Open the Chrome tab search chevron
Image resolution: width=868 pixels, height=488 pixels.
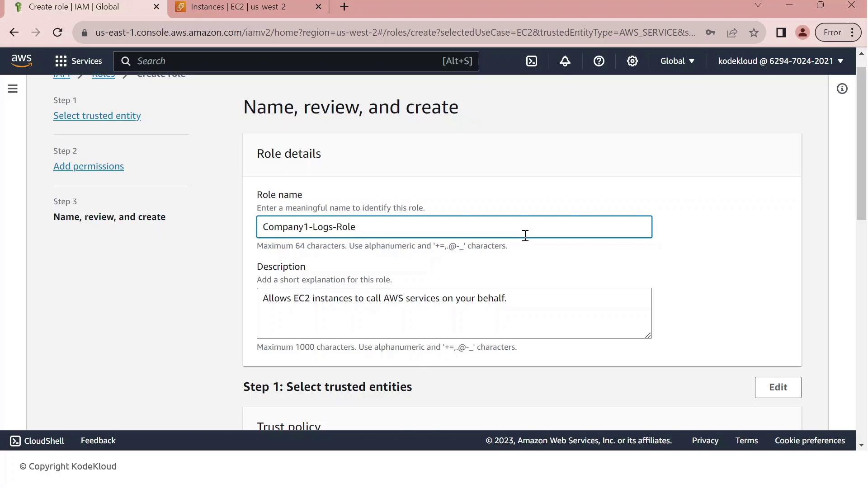[x=758, y=5]
